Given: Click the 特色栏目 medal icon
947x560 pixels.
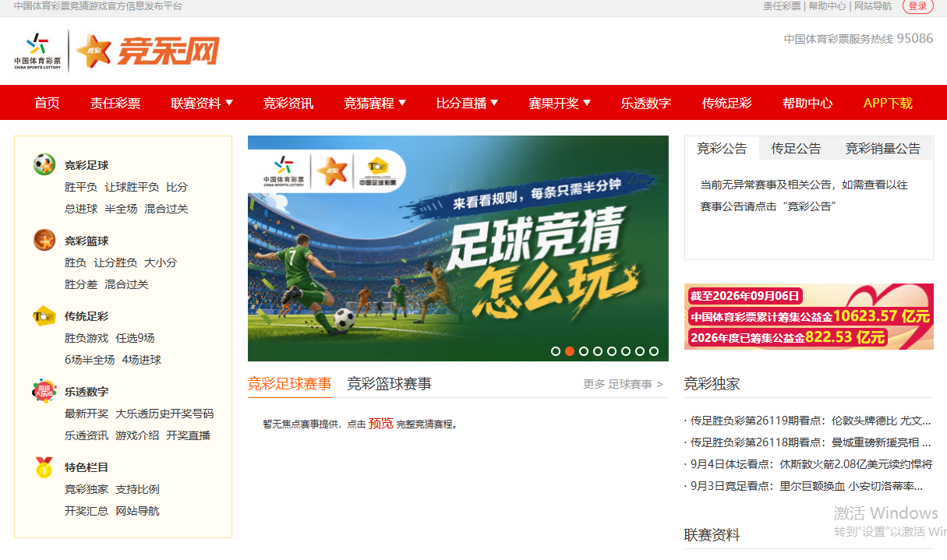Looking at the screenshot, I should point(44,467).
